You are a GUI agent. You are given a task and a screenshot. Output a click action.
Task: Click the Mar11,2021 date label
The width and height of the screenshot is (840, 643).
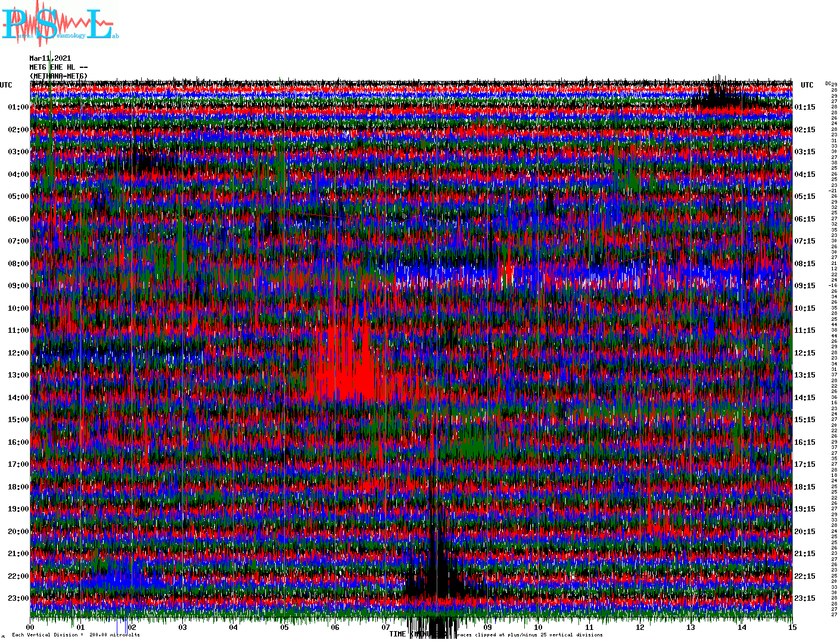coord(50,58)
